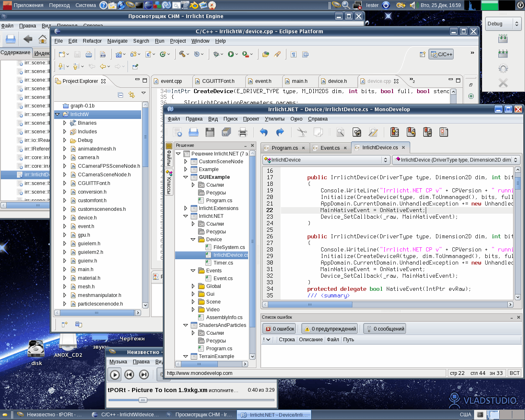Viewport: 525px width, 420px height.
Task: Toggle the '0 сообщений' messages filter
Action: [x=385, y=329]
